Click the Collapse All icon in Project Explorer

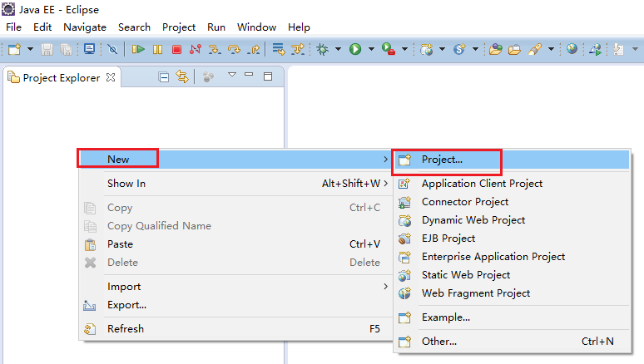(163, 76)
